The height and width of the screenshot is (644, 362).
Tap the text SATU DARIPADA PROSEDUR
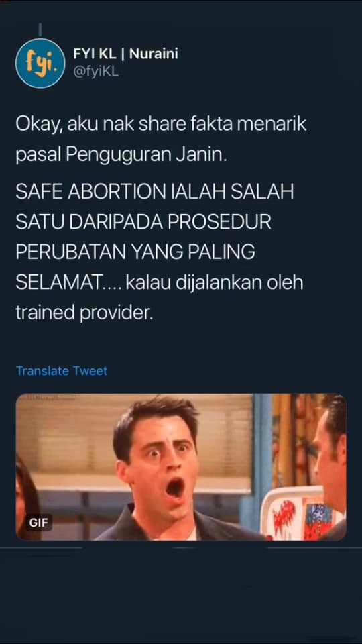tap(143, 222)
